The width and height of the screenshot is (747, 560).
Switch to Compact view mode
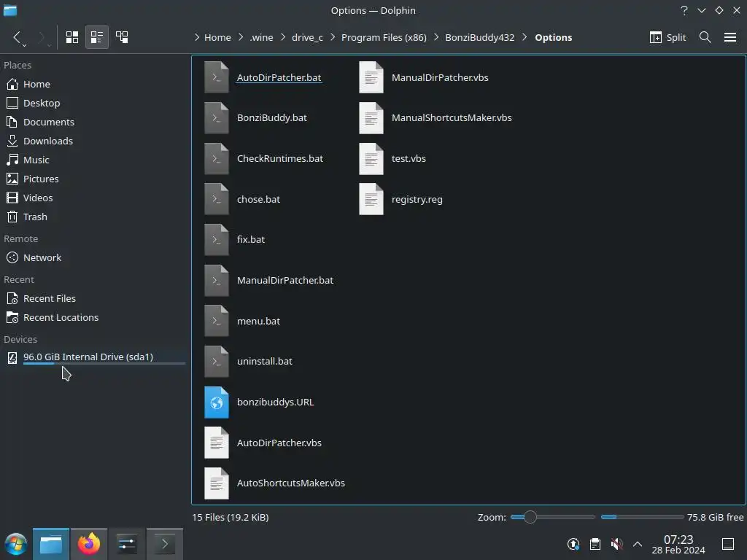[97, 37]
